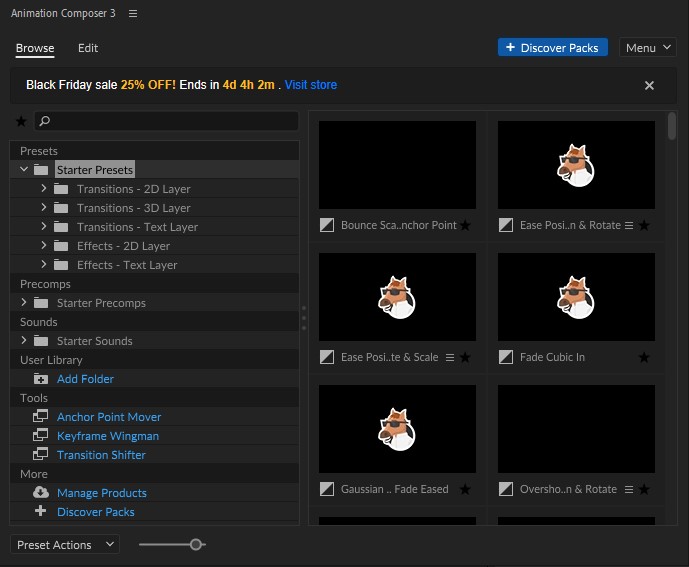Open options menu for Ease Posi..te & Scale

point(450,357)
